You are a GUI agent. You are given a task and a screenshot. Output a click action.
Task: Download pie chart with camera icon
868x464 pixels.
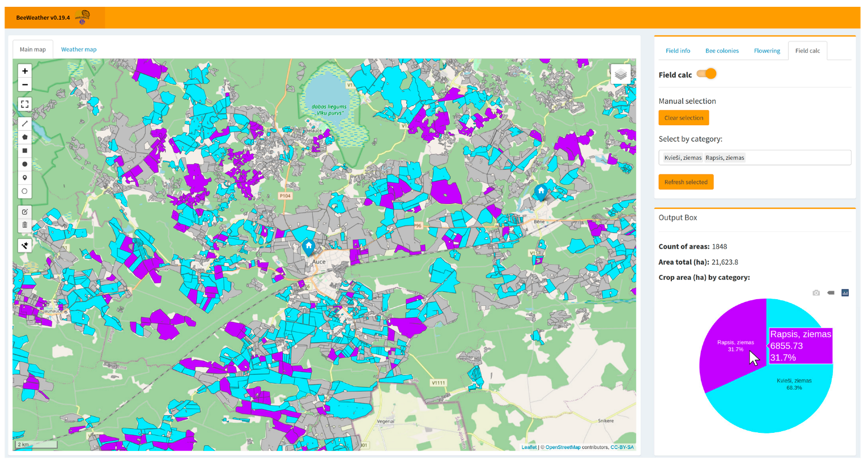point(816,293)
